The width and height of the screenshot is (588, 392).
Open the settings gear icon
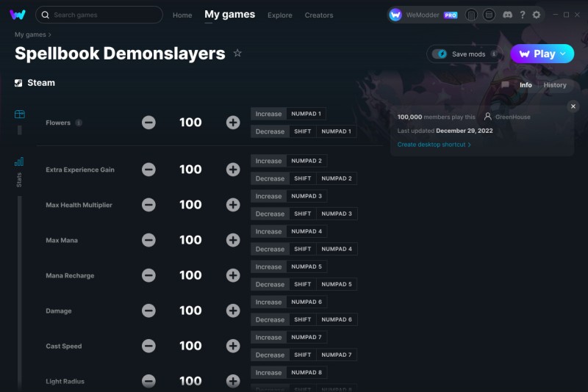(x=537, y=15)
